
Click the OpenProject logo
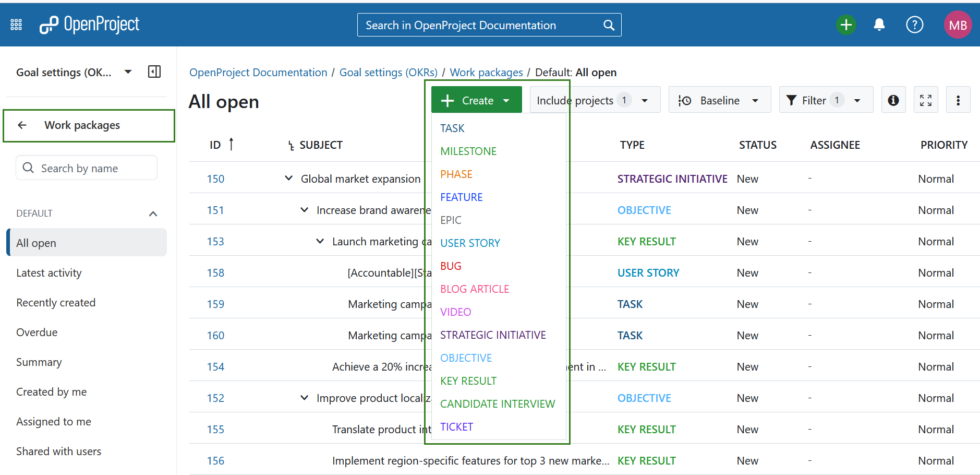click(x=89, y=24)
